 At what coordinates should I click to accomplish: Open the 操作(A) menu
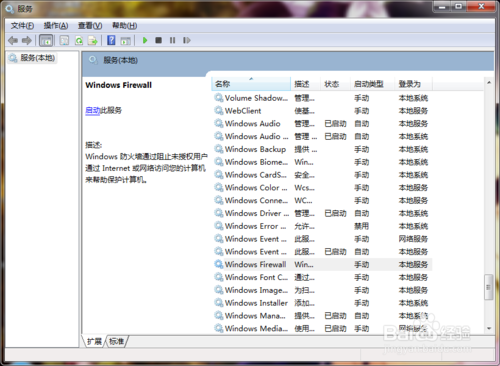tap(56, 26)
